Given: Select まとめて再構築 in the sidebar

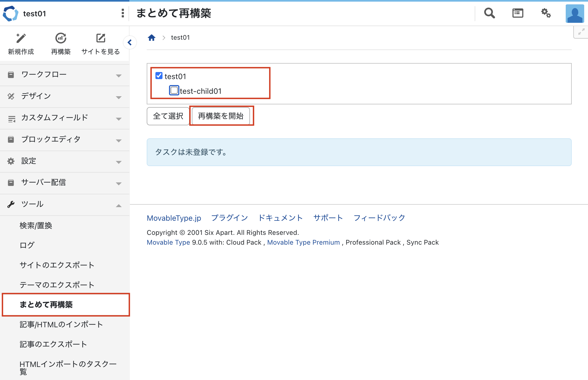Looking at the screenshot, I should pyautogui.click(x=46, y=305).
